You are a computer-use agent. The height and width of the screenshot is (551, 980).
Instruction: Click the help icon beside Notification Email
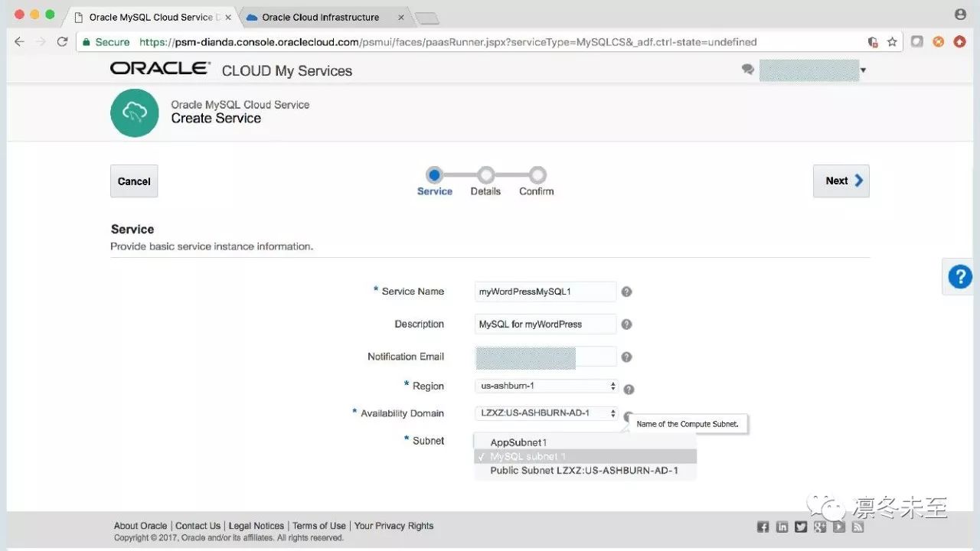click(x=626, y=357)
